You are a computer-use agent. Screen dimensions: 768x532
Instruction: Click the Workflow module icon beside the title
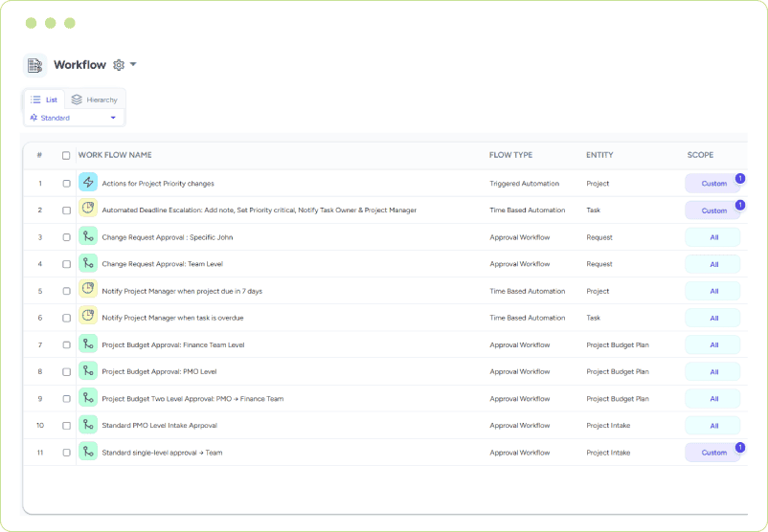(35, 65)
